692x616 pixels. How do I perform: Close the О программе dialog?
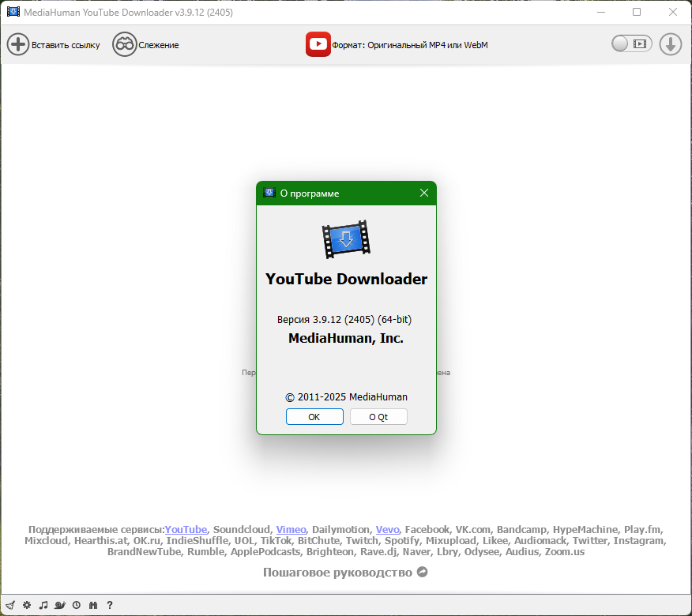pos(423,193)
